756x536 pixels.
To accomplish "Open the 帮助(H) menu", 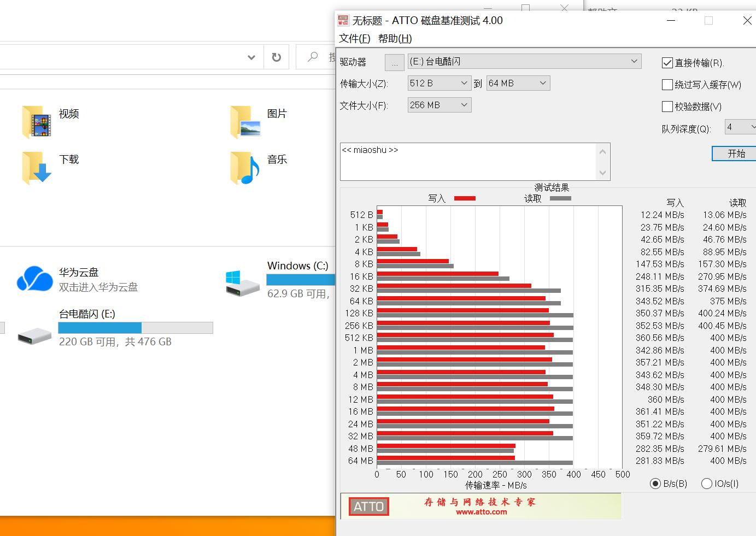I will tap(395, 38).
